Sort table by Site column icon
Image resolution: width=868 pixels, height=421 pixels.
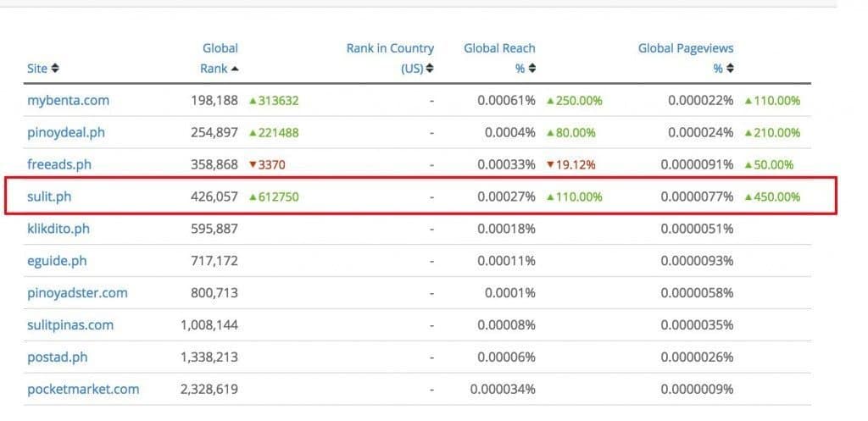(x=55, y=69)
